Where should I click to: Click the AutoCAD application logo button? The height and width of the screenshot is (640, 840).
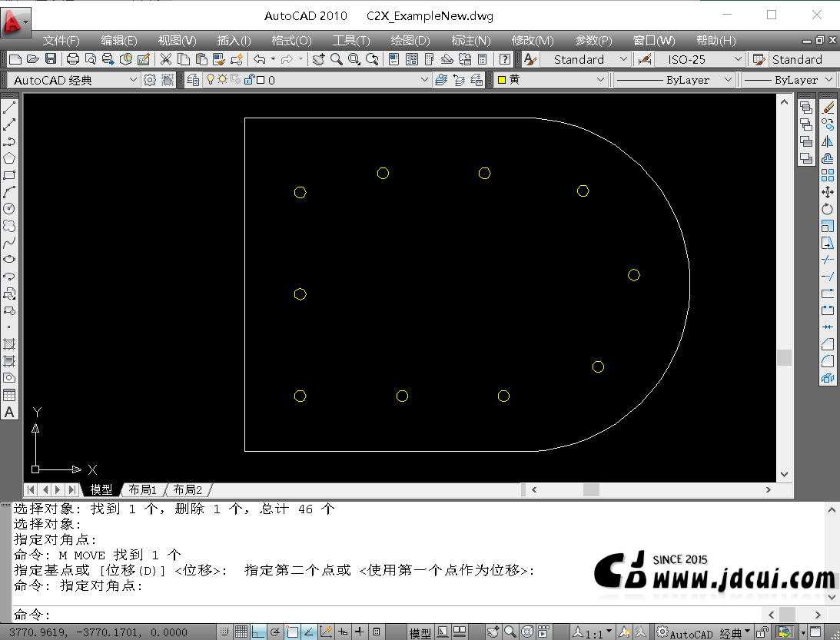(x=15, y=22)
